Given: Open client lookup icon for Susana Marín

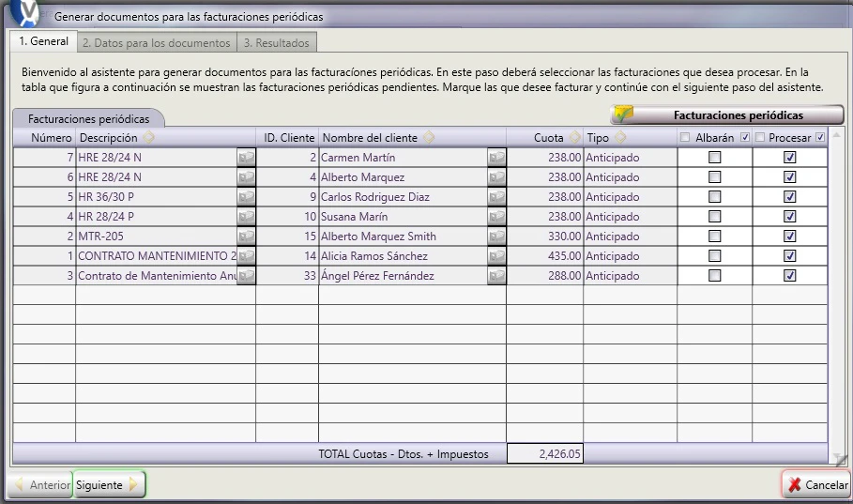Looking at the screenshot, I should (x=496, y=217).
